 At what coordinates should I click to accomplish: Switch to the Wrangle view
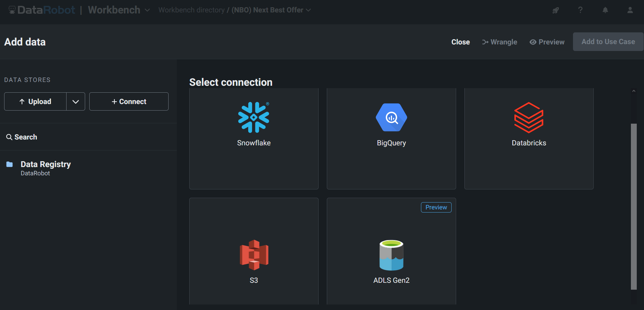click(x=500, y=42)
